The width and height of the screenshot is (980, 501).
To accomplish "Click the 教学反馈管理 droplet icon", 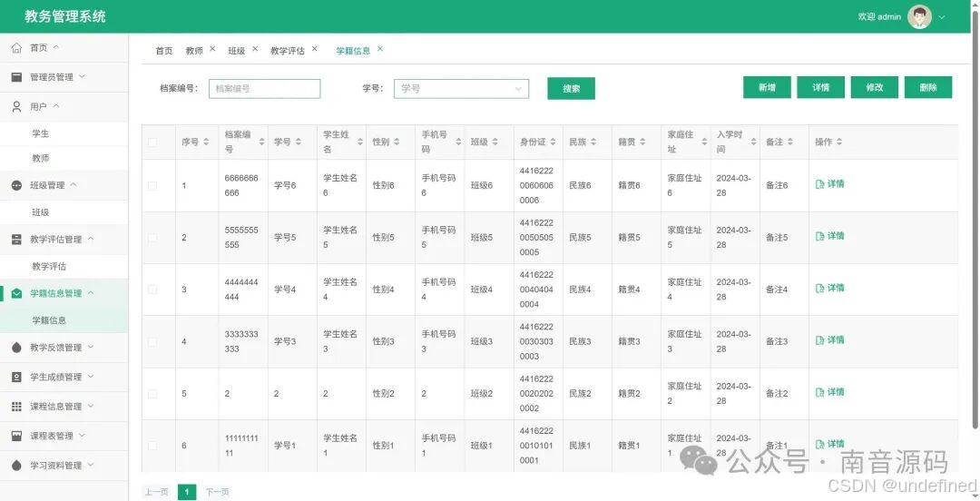I will [x=17, y=347].
